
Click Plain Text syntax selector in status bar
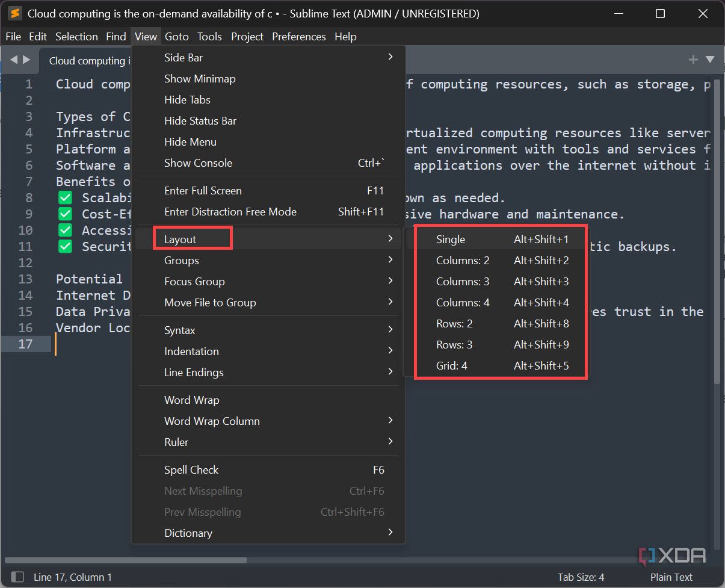pos(671,577)
